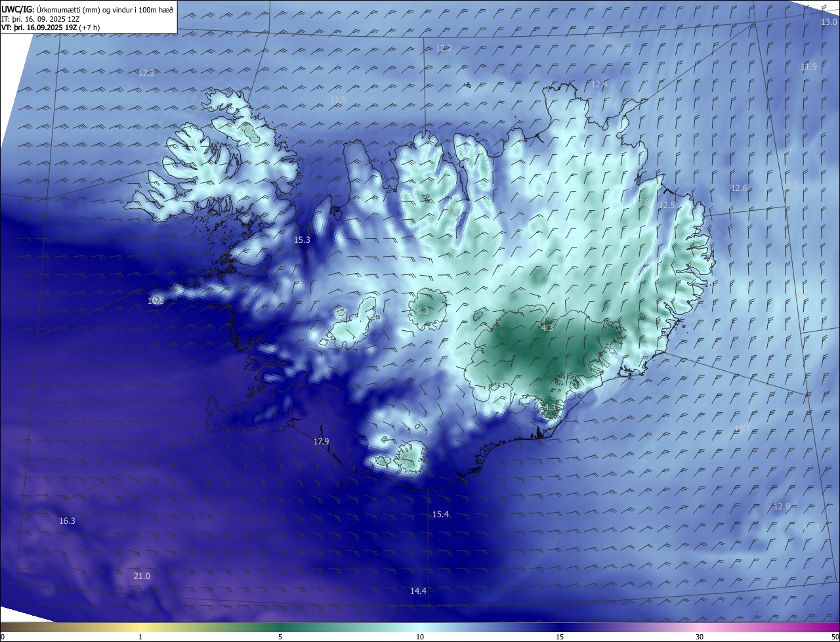The width and height of the screenshot is (840, 642).
Task: Select the 1 tick on the color scale
Action: pos(140,637)
